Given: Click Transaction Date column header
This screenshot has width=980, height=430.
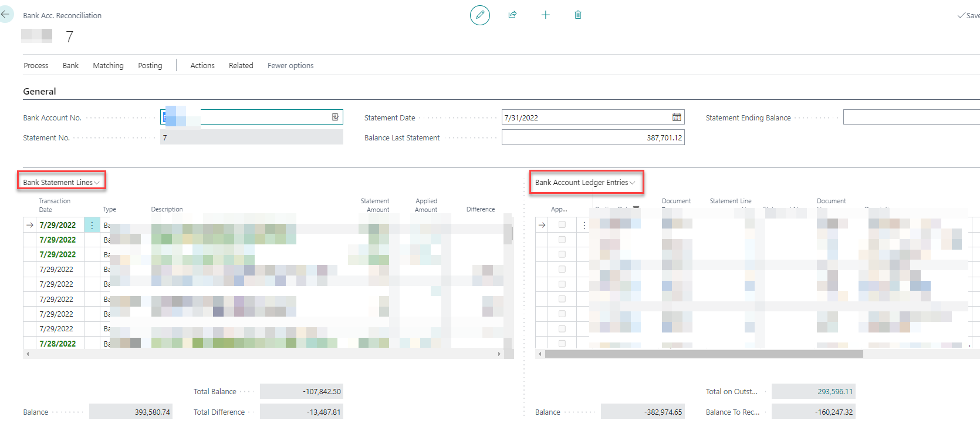Looking at the screenshot, I should tap(55, 205).
